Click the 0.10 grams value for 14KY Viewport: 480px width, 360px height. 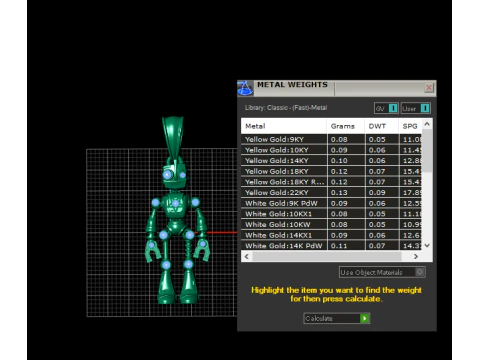click(339, 161)
